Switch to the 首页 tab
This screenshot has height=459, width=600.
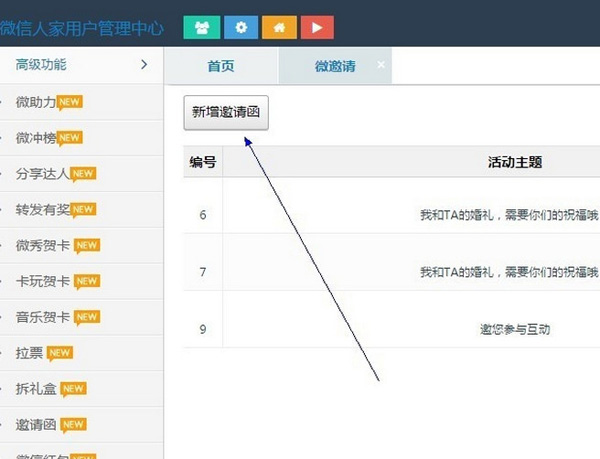coord(221,66)
